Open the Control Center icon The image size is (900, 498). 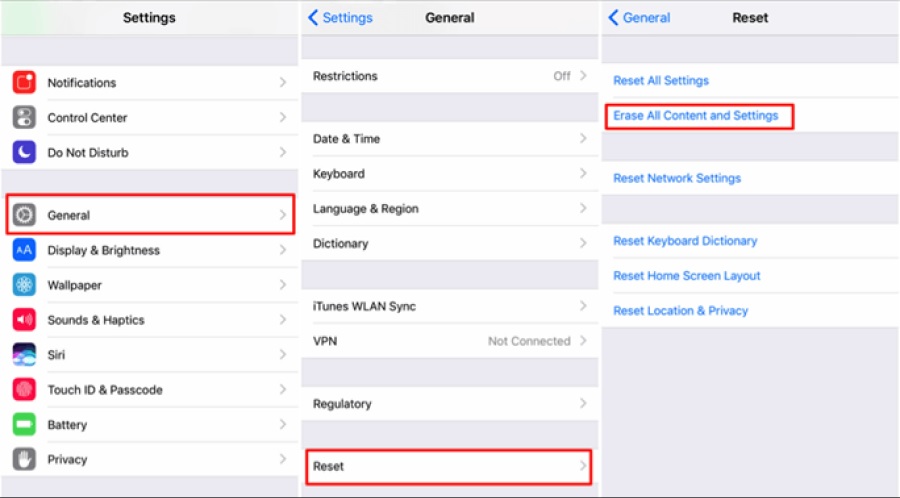pyautogui.click(x=24, y=118)
